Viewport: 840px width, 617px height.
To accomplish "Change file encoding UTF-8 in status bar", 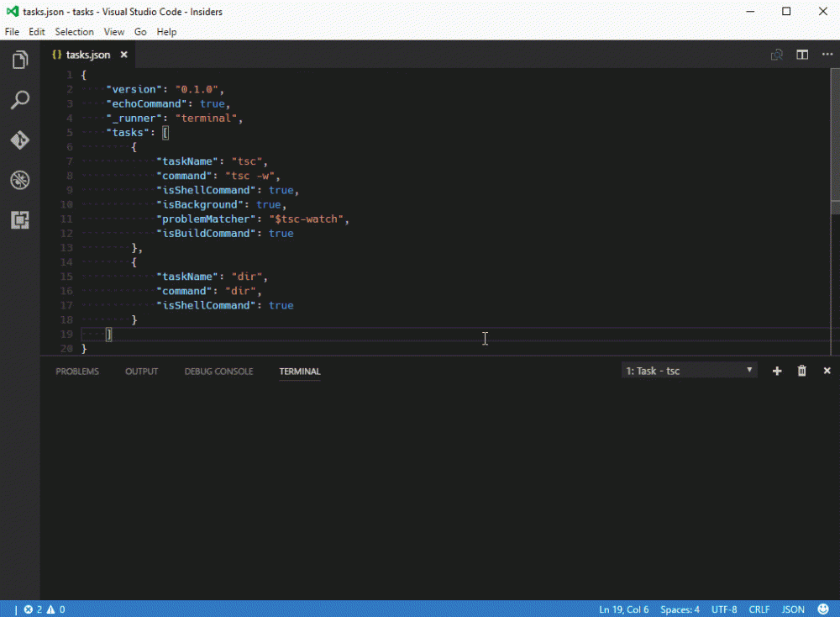I will (x=723, y=609).
